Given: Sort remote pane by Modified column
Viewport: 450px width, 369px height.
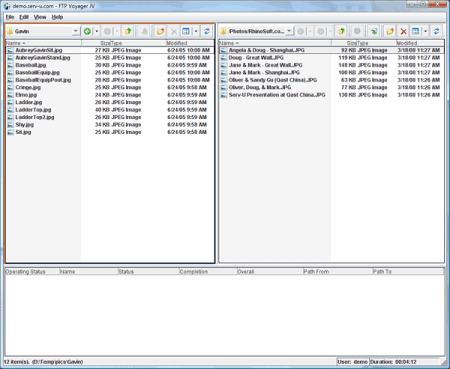Looking at the screenshot, I should point(420,43).
